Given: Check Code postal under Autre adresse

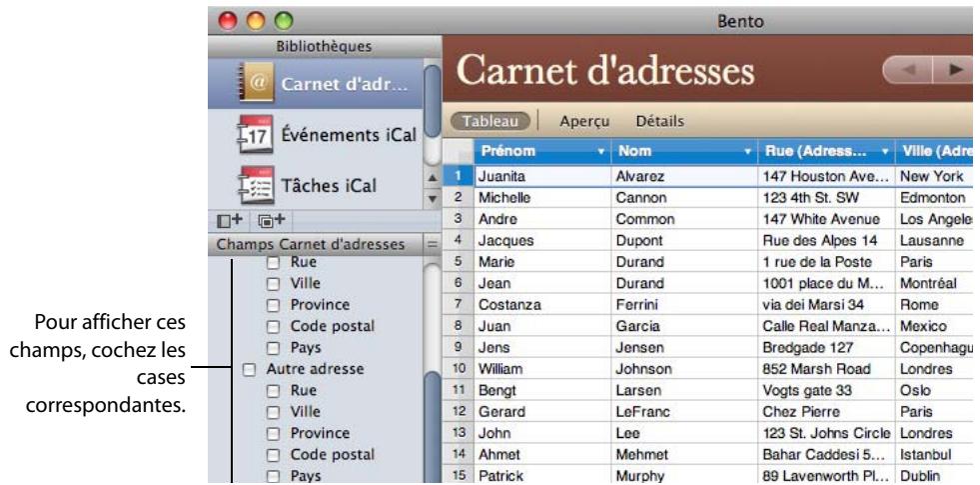Looking at the screenshot, I should pos(273,455).
